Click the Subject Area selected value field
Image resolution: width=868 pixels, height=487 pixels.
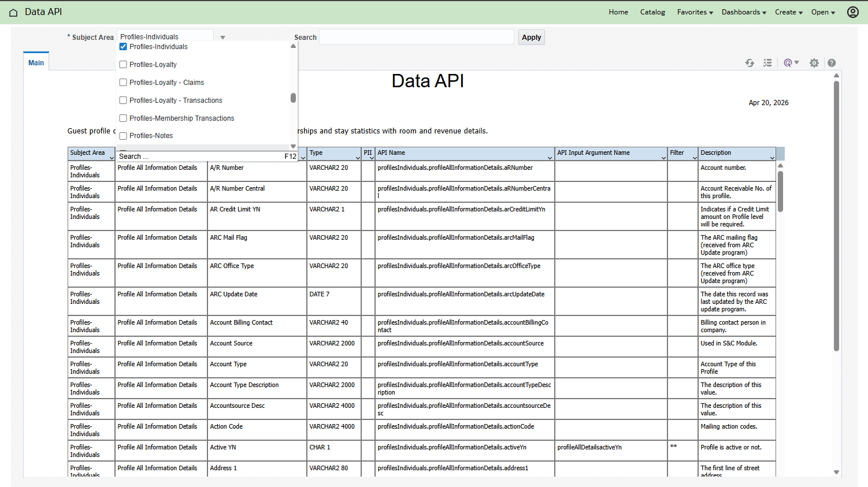165,36
